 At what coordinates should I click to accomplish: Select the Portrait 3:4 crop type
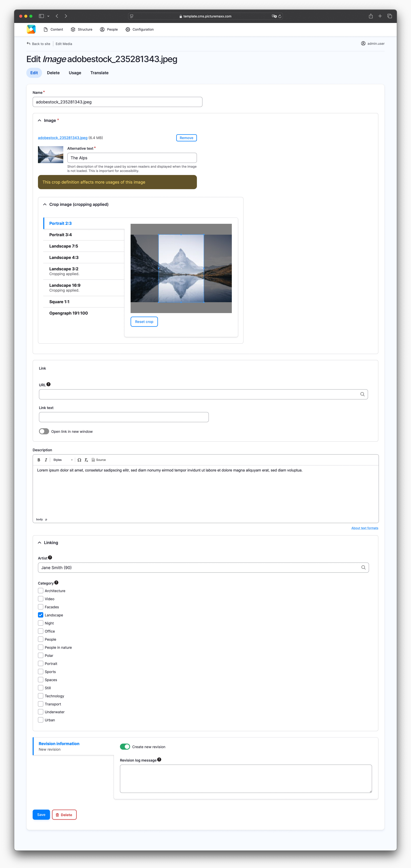pos(84,235)
